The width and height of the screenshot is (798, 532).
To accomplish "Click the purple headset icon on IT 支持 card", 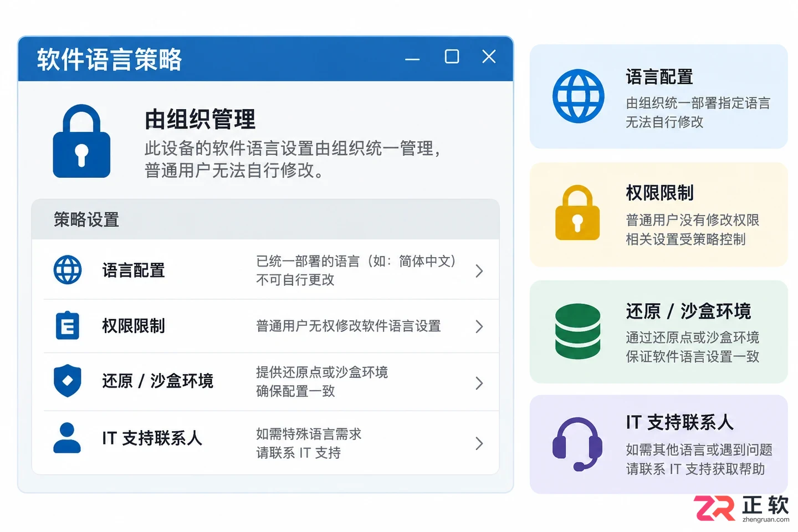I will 577,444.
